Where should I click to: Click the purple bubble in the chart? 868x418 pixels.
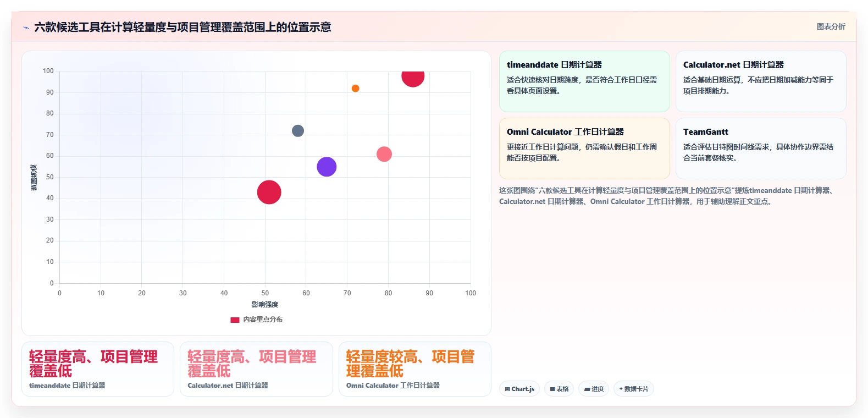(x=327, y=167)
